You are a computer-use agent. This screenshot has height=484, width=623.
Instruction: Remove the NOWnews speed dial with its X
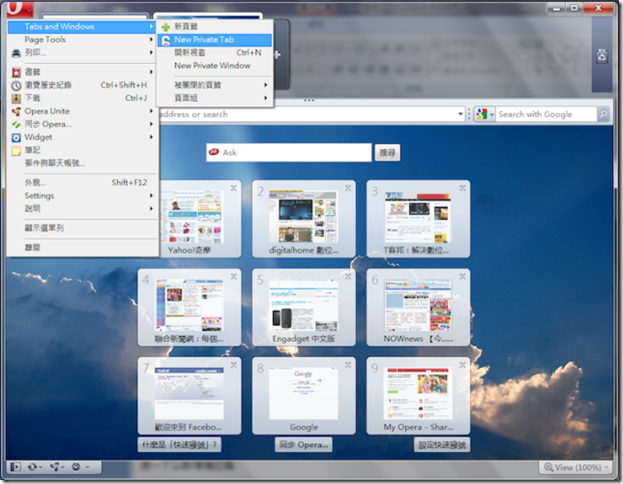point(462,277)
